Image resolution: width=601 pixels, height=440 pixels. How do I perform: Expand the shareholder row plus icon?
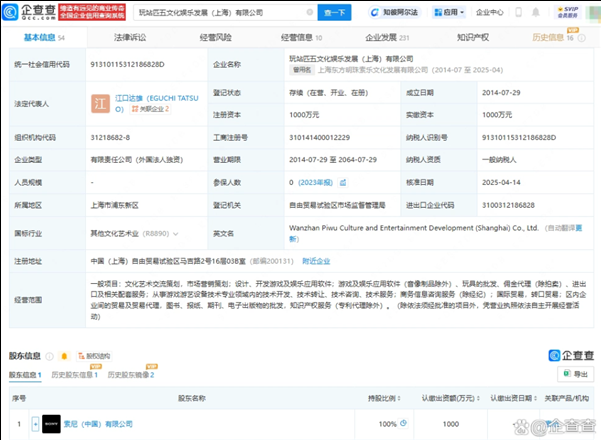coord(35,423)
